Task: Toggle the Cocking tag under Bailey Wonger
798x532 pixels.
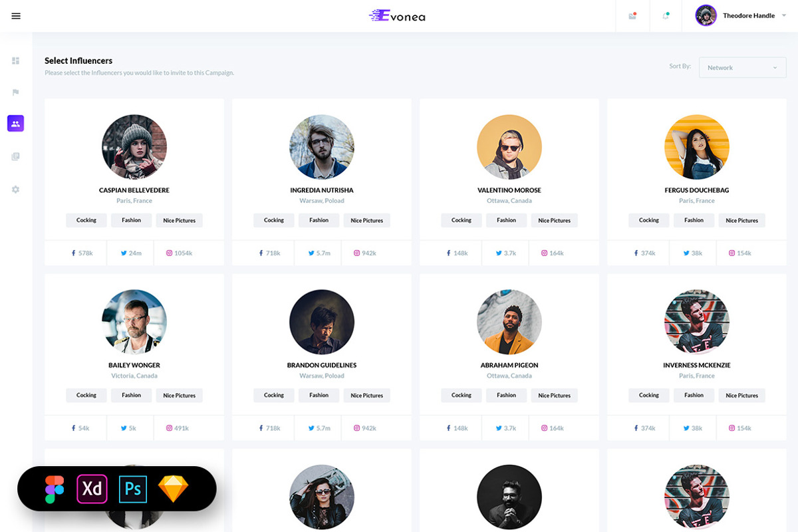Action: click(86, 395)
